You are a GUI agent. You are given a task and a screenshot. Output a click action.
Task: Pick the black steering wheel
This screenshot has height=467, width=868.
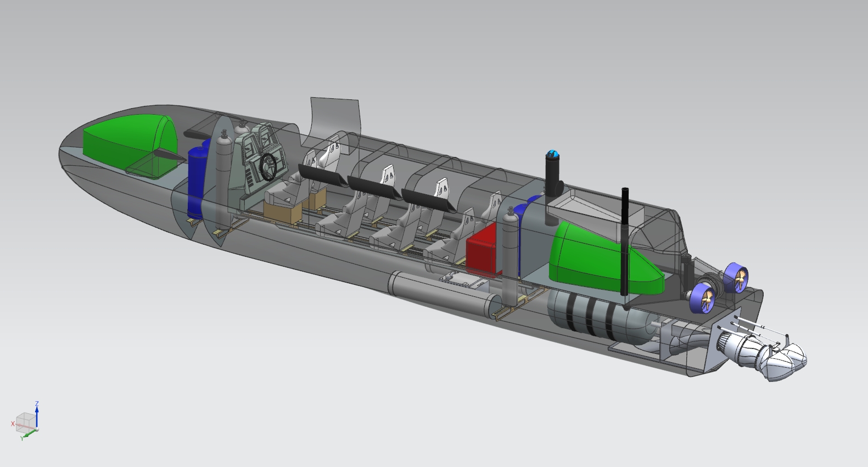pyautogui.click(x=268, y=166)
